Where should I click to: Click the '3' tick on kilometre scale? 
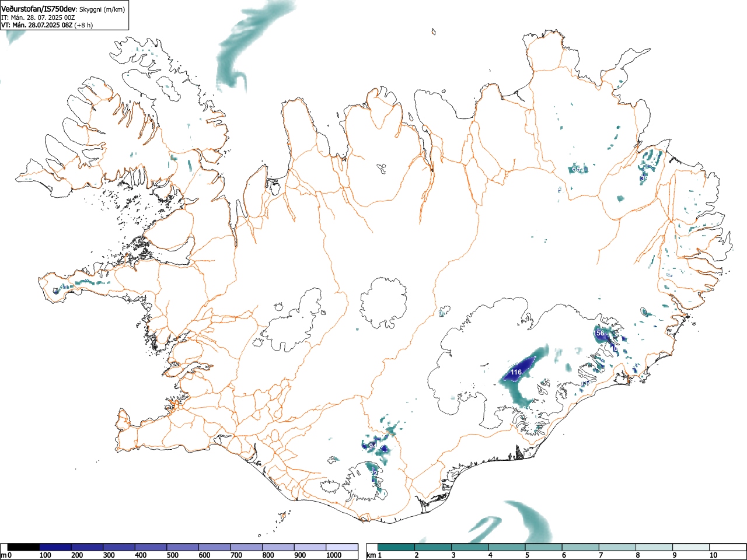click(x=453, y=555)
